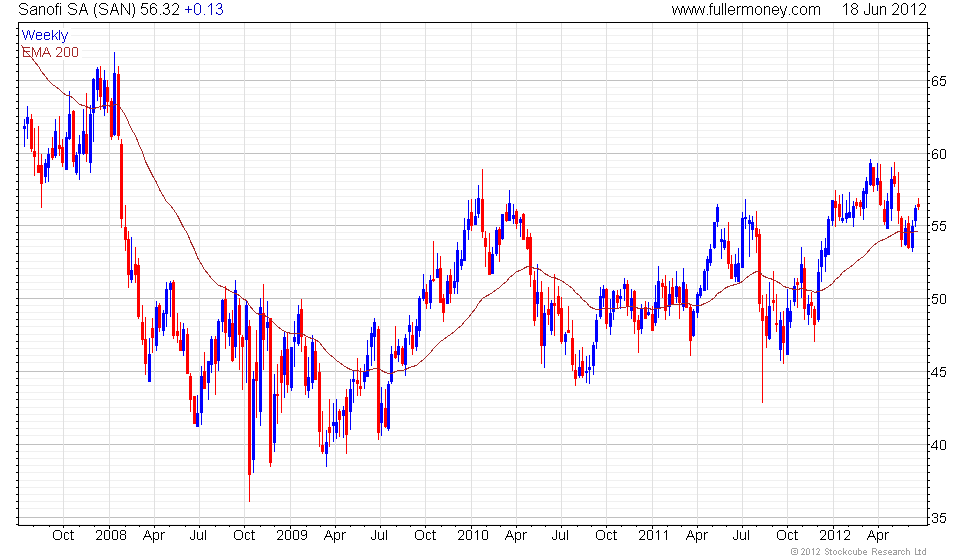Click the 55 price level on right axis
This screenshot has width=980, height=560.
938,226
